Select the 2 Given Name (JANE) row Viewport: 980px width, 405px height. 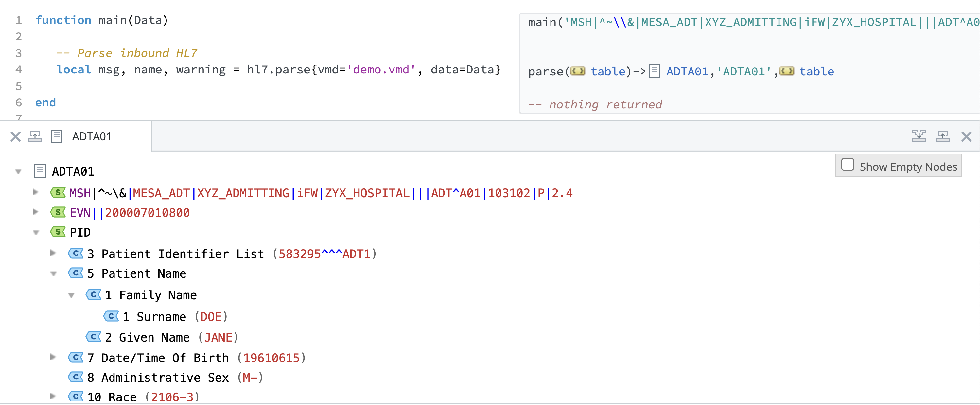pos(172,338)
